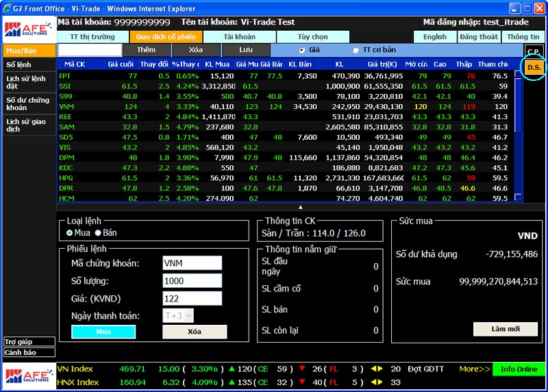Open Số dư chứng khoán in sidebar
This screenshot has height=392, width=548.
pyautogui.click(x=29, y=104)
